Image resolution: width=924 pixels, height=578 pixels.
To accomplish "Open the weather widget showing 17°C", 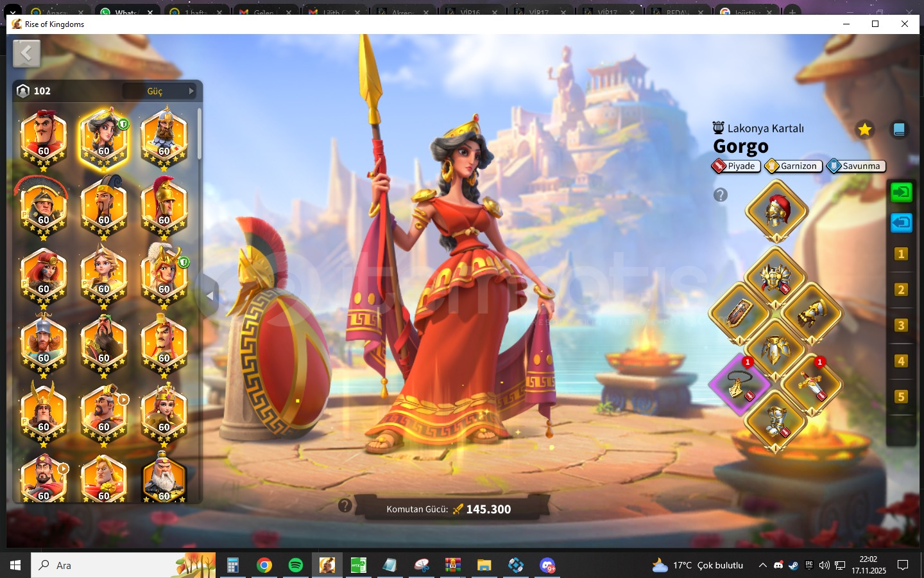I will pyautogui.click(x=697, y=565).
